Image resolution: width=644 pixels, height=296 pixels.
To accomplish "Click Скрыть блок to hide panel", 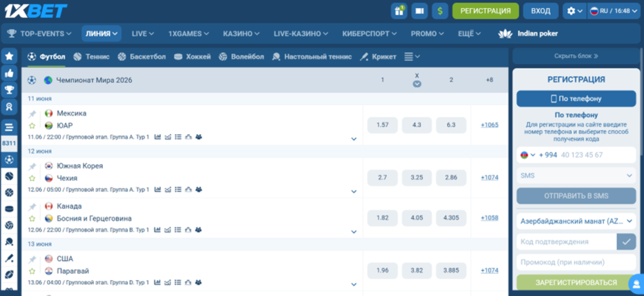I will (576, 56).
